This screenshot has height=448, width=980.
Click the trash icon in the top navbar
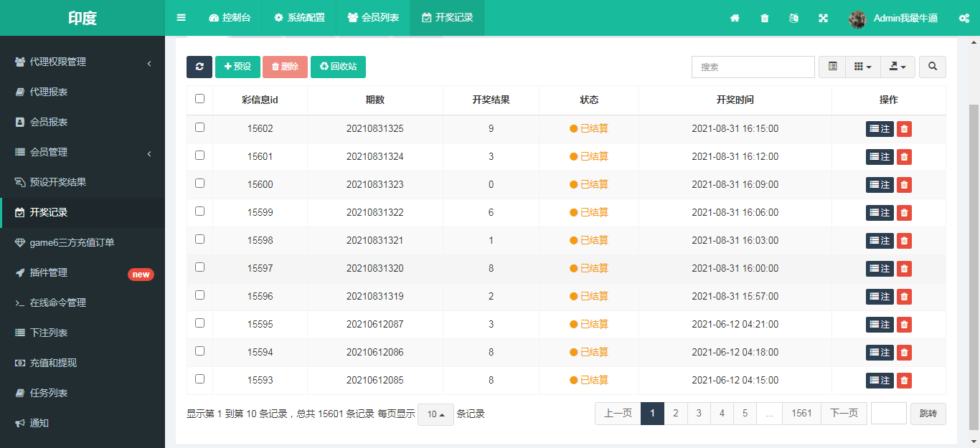pyautogui.click(x=764, y=18)
